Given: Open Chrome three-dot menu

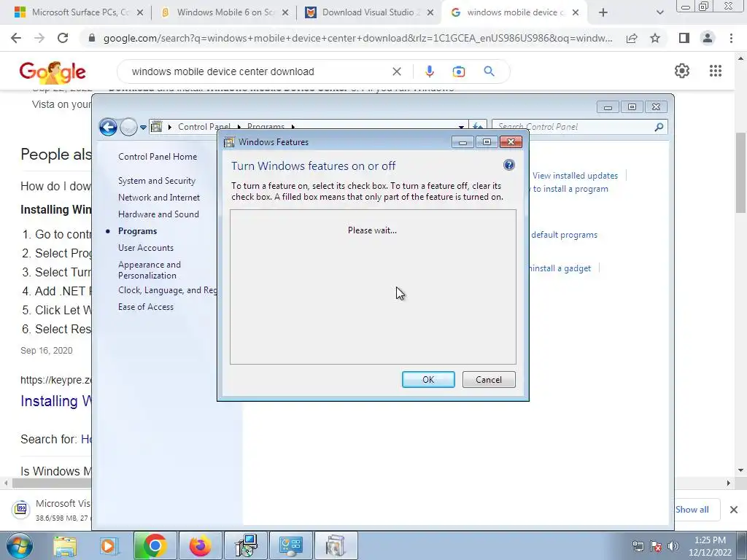Looking at the screenshot, I should point(731,38).
